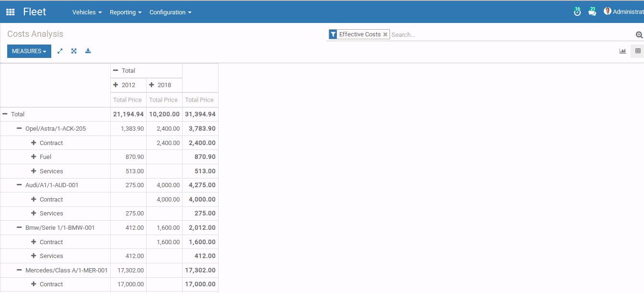Click the search magnifier icon

pyautogui.click(x=639, y=34)
